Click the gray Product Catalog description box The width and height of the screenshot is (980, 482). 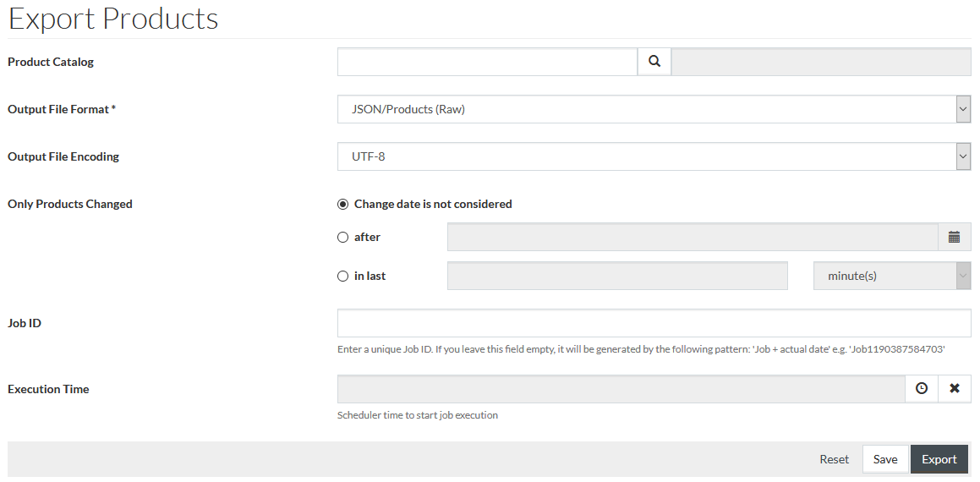click(821, 62)
